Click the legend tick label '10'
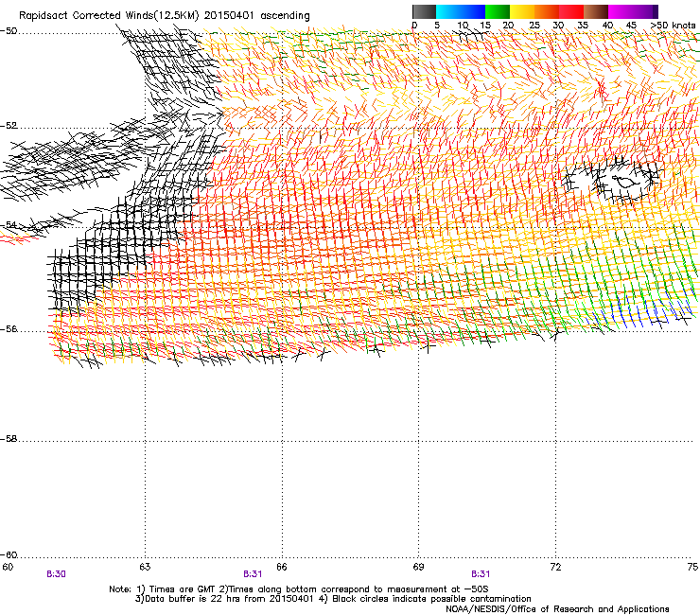The height and width of the screenshot is (615, 700). [x=463, y=25]
